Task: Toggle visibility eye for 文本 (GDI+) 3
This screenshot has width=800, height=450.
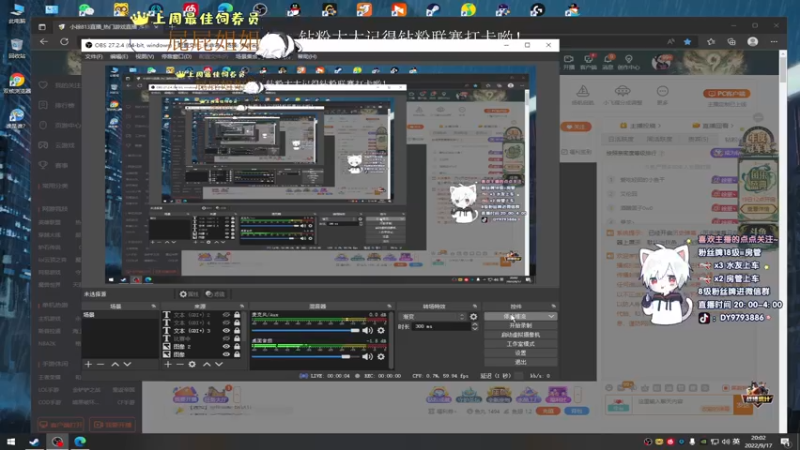Action: click(226, 331)
